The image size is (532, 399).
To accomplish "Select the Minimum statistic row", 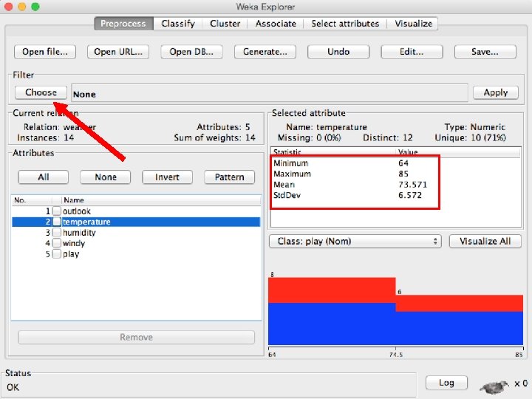I will [395, 163].
